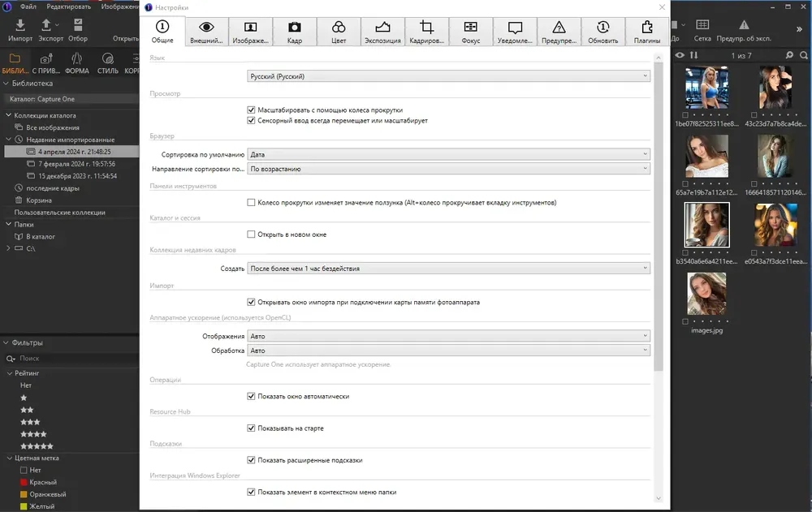Image resolution: width=812 pixels, height=512 pixels.
Task: Select the Все изображения collection
Action: (53, 127)
